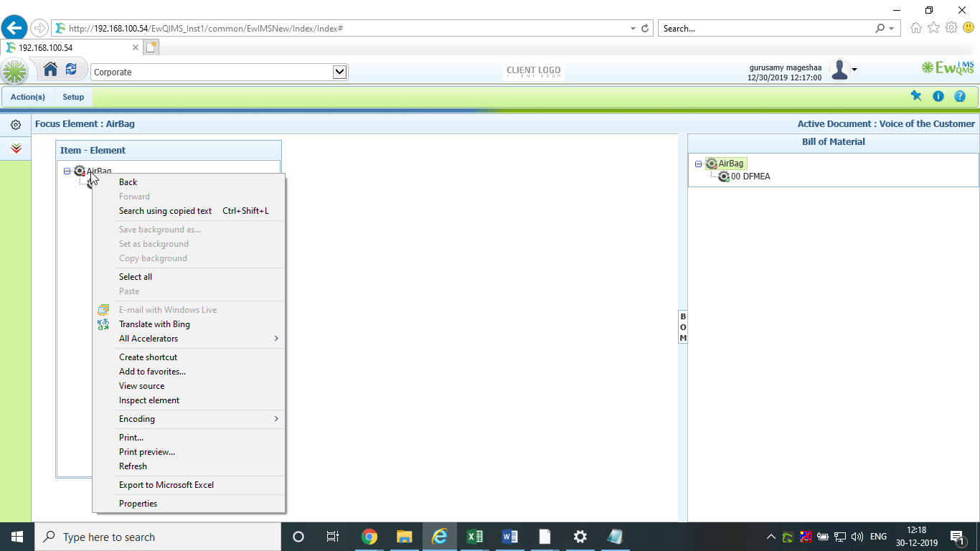The height and width of the screenshot is (551, 980).
Task: Expand All Accelerators submenu
Action: (189, 339)
